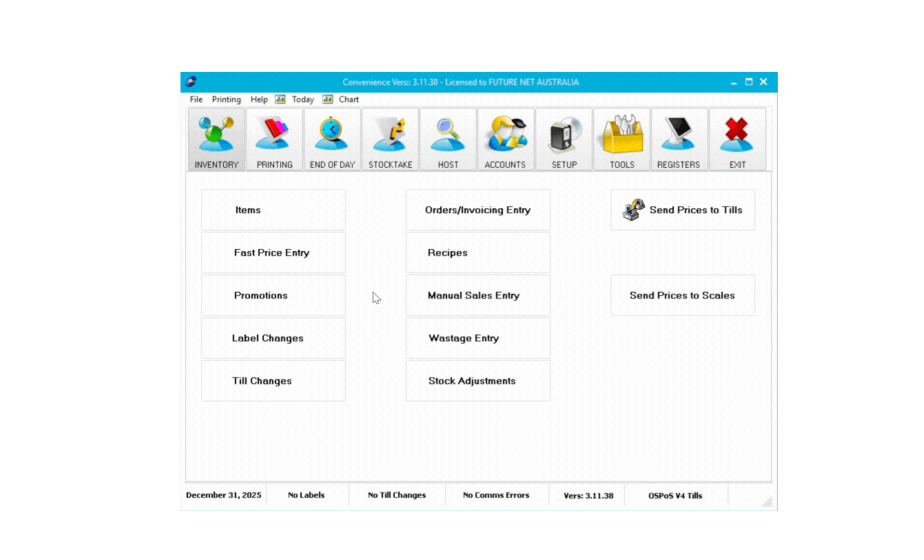Click Today in the menu bar
The image size is (924, 560).
click(x=303, y=99)
